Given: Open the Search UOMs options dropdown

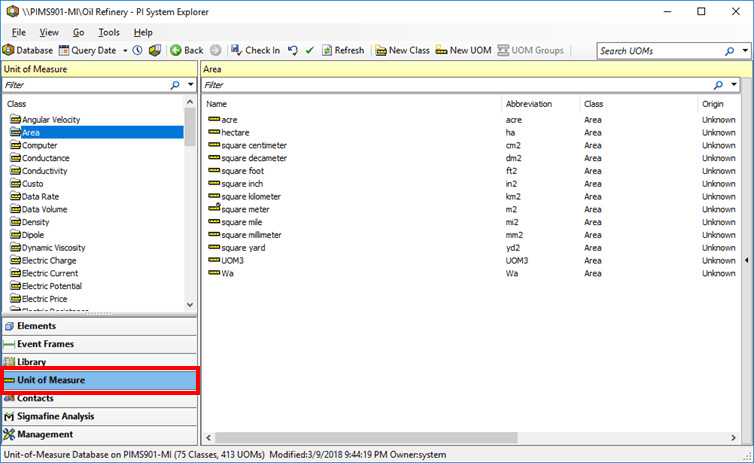Looking at the screenshot, I should coord(745,51).
